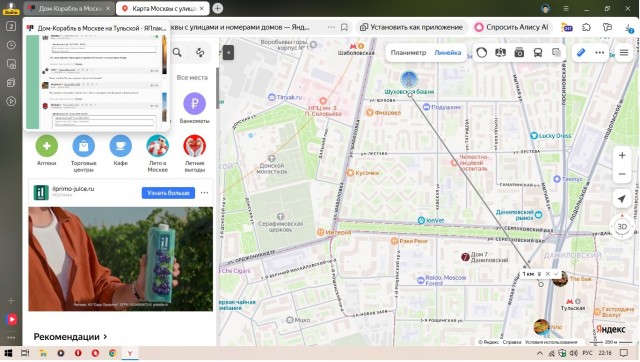Toggle the blue ruler tool icon

(x=581, y=53)
